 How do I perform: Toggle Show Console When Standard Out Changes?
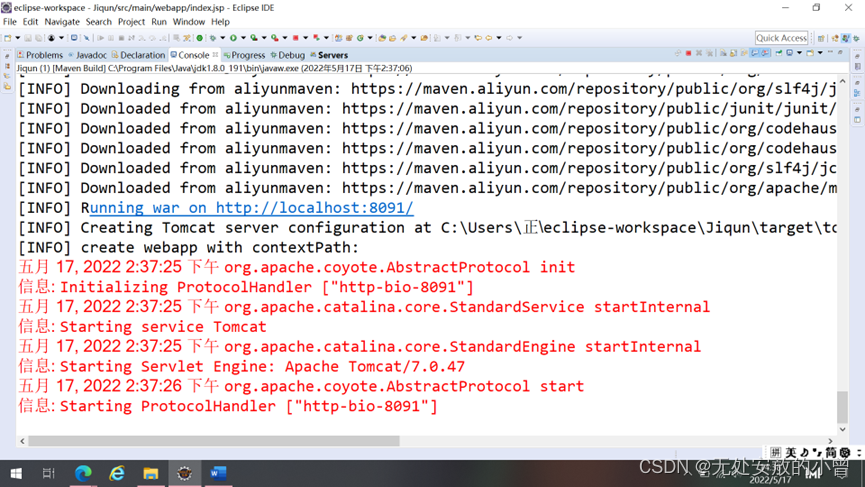[x=754, y=53]
